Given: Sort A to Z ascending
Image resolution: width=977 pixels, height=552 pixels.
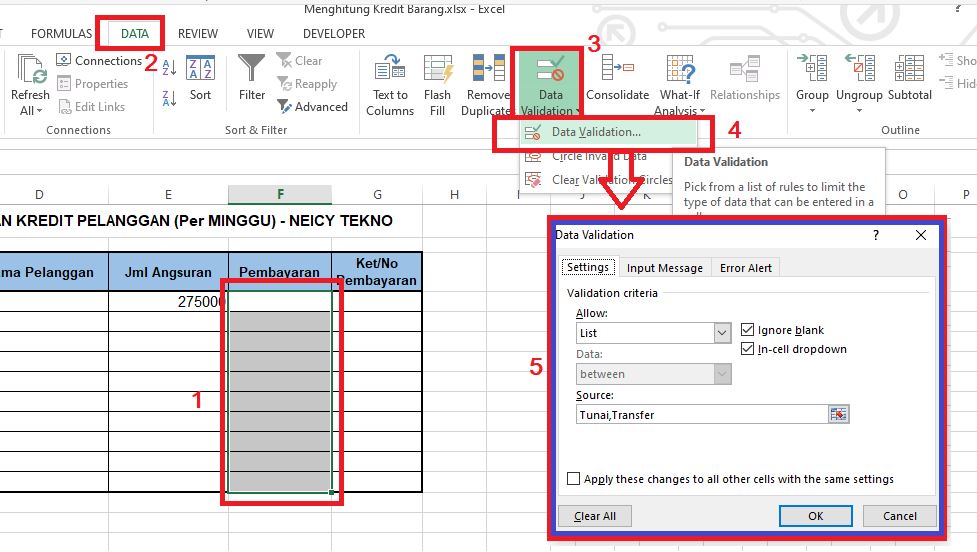Looking at the screenshot, I should 169,67.
